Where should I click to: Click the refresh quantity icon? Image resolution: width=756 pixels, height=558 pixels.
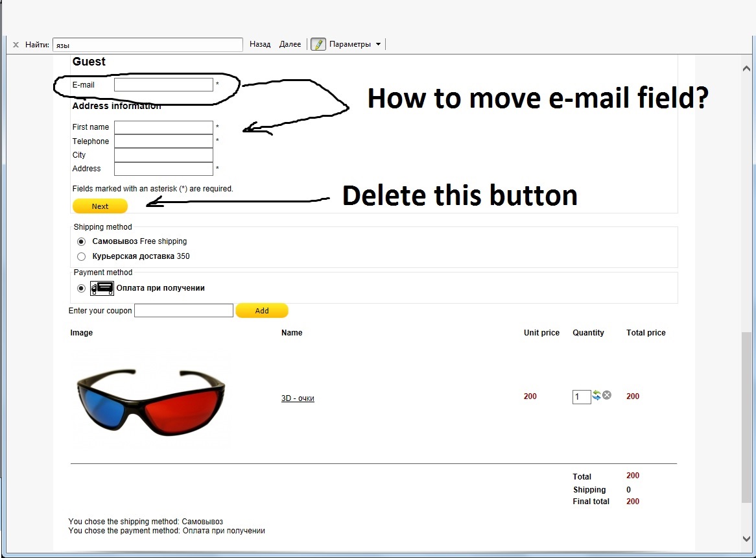point(597,395)
